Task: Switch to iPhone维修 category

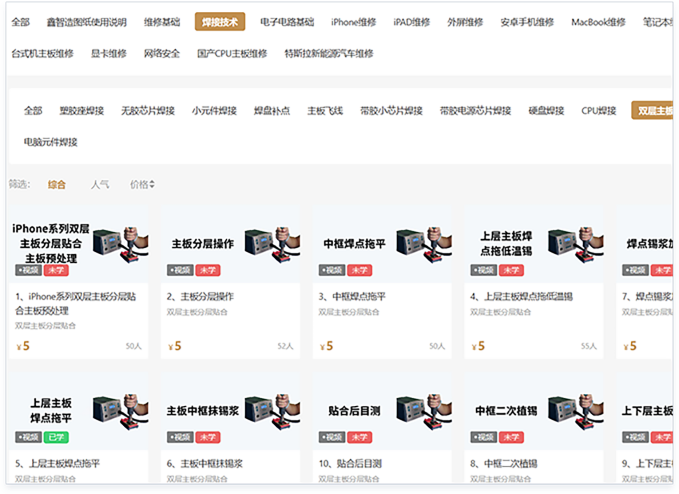Action: tap(353, 22)
